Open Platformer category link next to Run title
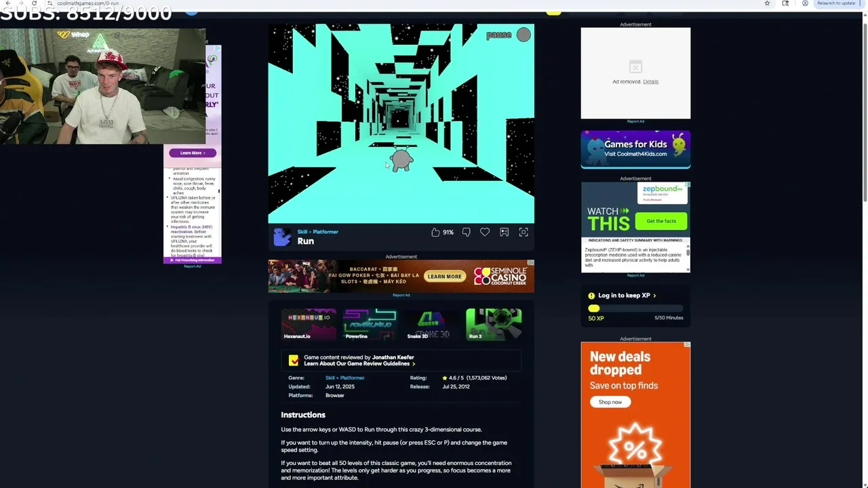 click(x=325, y=232)
